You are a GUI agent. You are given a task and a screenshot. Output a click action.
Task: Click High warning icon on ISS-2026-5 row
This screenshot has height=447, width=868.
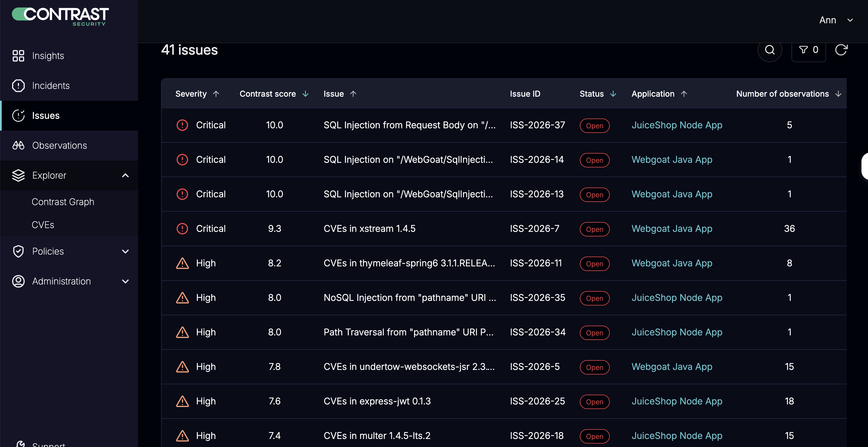[182, 367]
